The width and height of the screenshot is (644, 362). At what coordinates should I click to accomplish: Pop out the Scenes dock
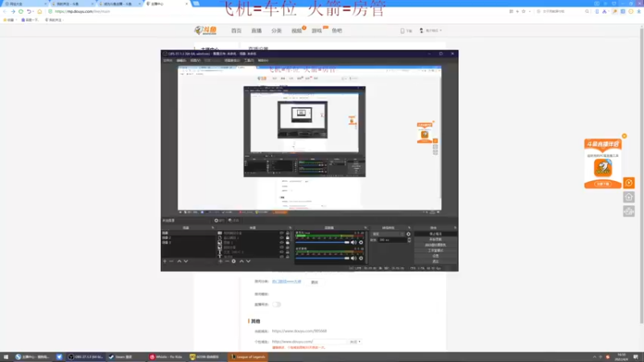pos(213,228)
